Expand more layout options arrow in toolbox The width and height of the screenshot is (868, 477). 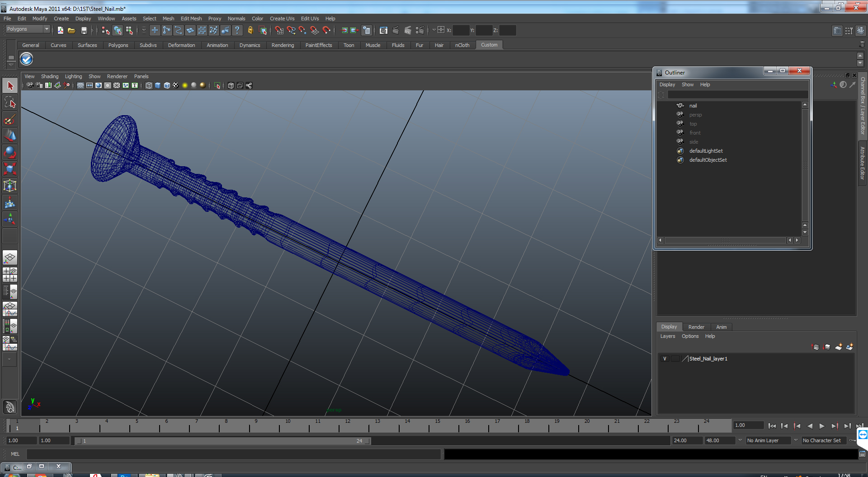(10, 360)
